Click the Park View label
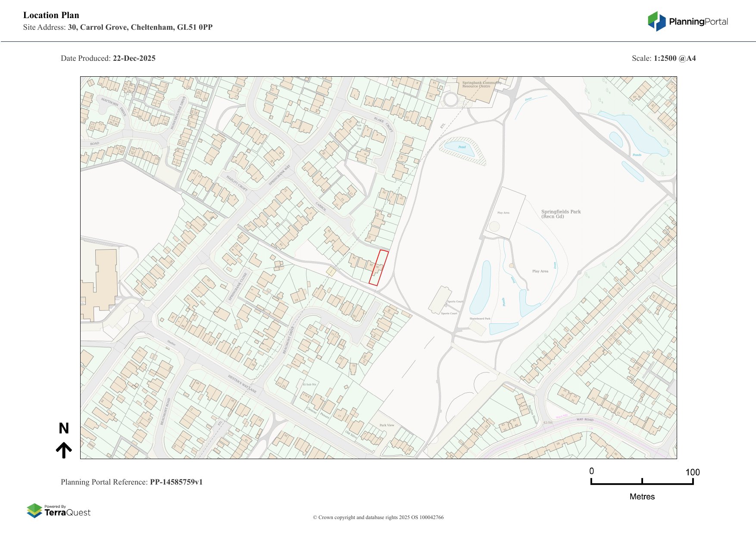This screenshot has width=756, height=535. coord(387,425)
